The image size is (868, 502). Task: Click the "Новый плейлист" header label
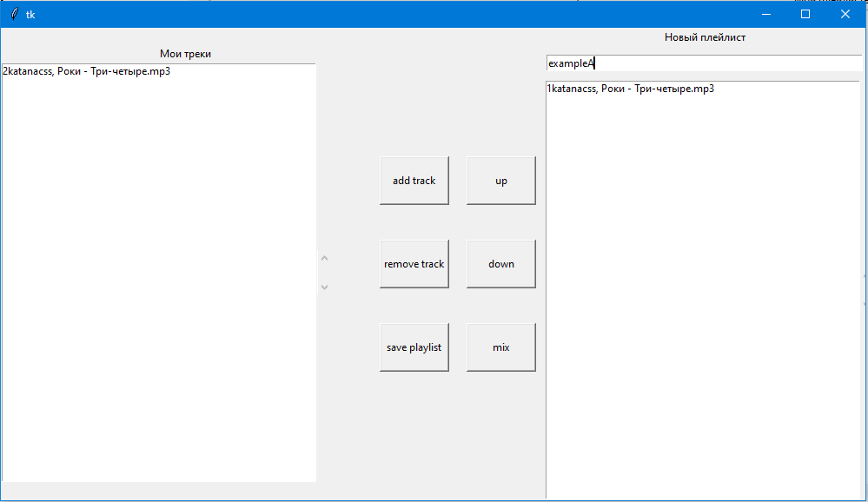pos(705,37)
